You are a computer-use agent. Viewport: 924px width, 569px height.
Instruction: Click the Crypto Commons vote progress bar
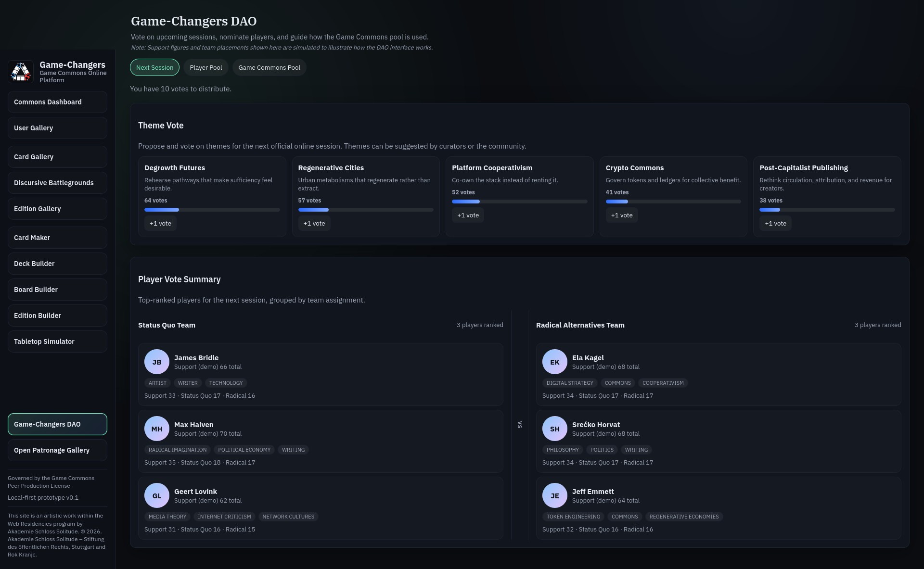point(673,202)
